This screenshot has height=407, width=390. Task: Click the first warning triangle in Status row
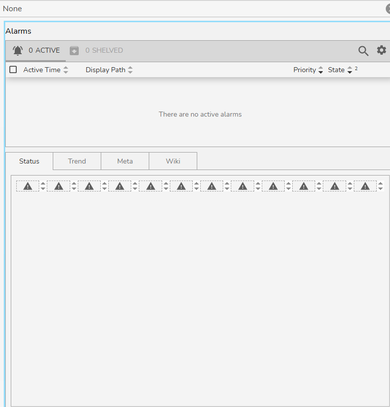(x=28, y=186)
